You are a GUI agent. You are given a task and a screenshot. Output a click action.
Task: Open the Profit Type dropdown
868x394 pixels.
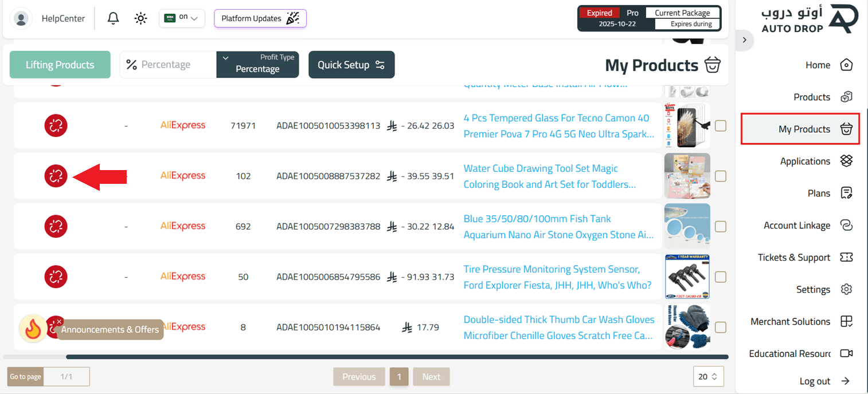coord(257,64)
